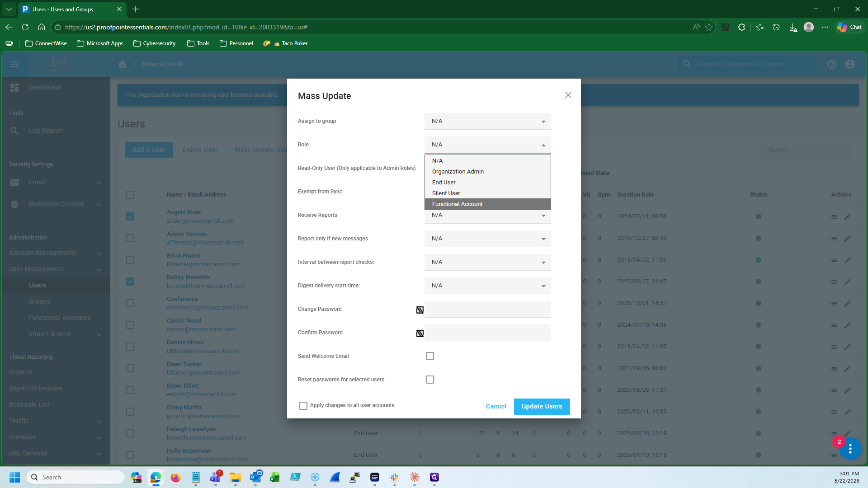
Task: Open actions list icon for Aileen Thomas
Action: 834,239
